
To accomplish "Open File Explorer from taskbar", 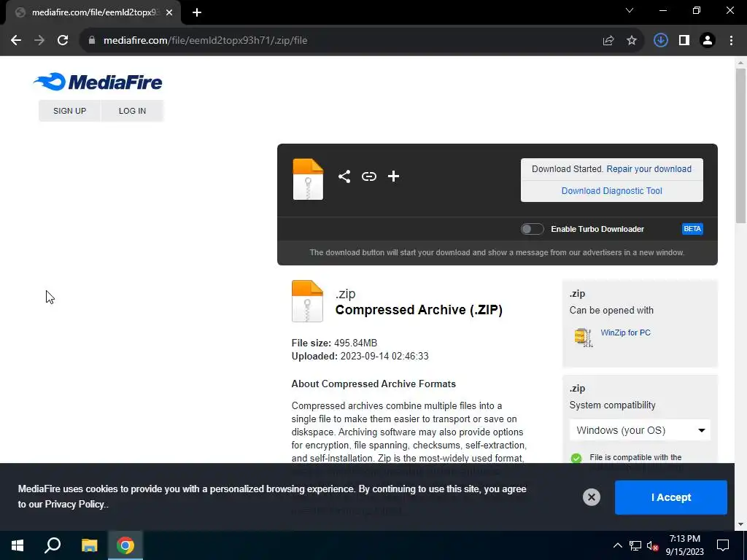I will coord(89,545).
